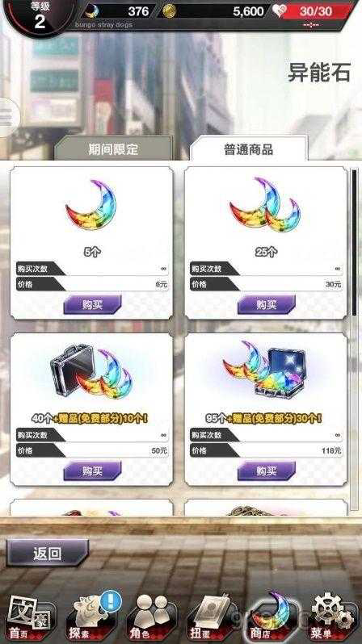Image resolution: width=362 pixels, height=644 pixels.
Task: Click the shop list vertical scrollbar
Action: [354, 242]
